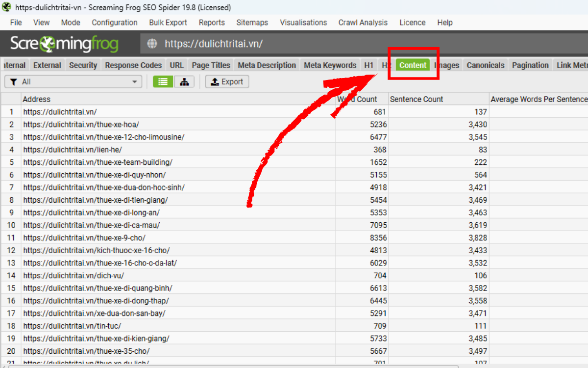
Task: Switch to the Response Codes tab
Action: click(x=133, y=65)
